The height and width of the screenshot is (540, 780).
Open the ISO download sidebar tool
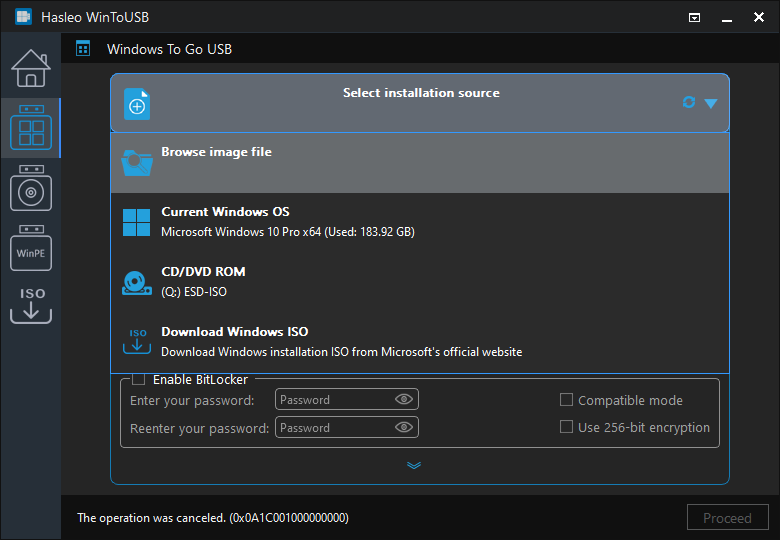point(31,306)
